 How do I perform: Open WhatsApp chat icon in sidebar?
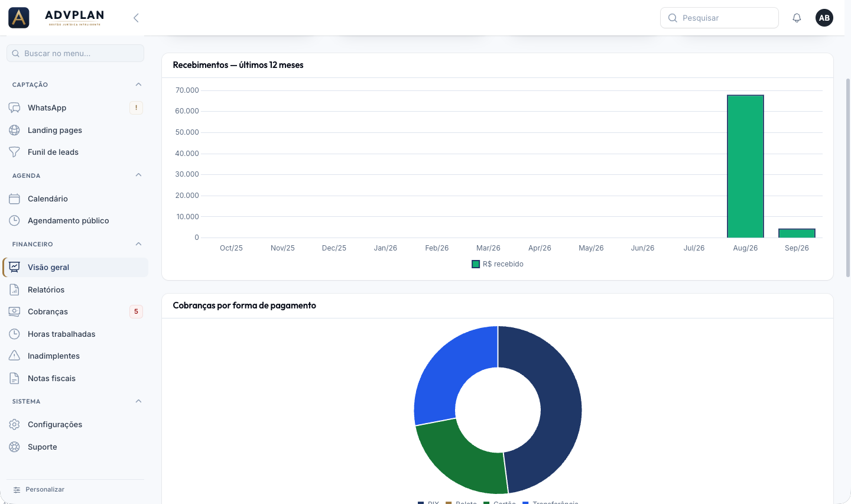pyautogui.click(x=15, y=108)
